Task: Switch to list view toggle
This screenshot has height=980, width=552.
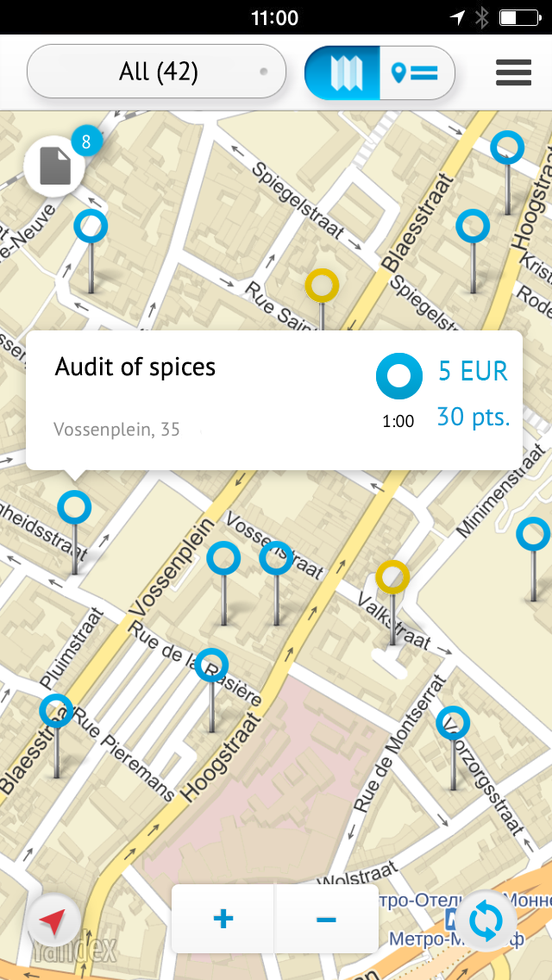Action: tap(417, 72)
